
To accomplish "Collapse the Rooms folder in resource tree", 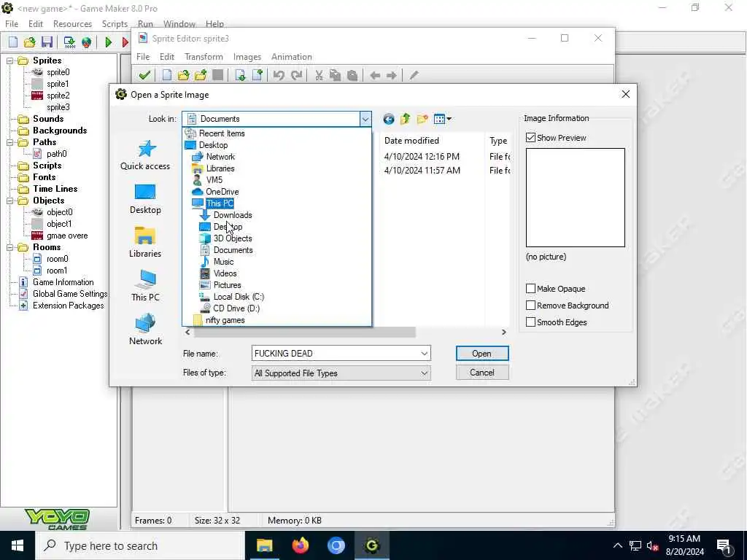I will point(9,247).
